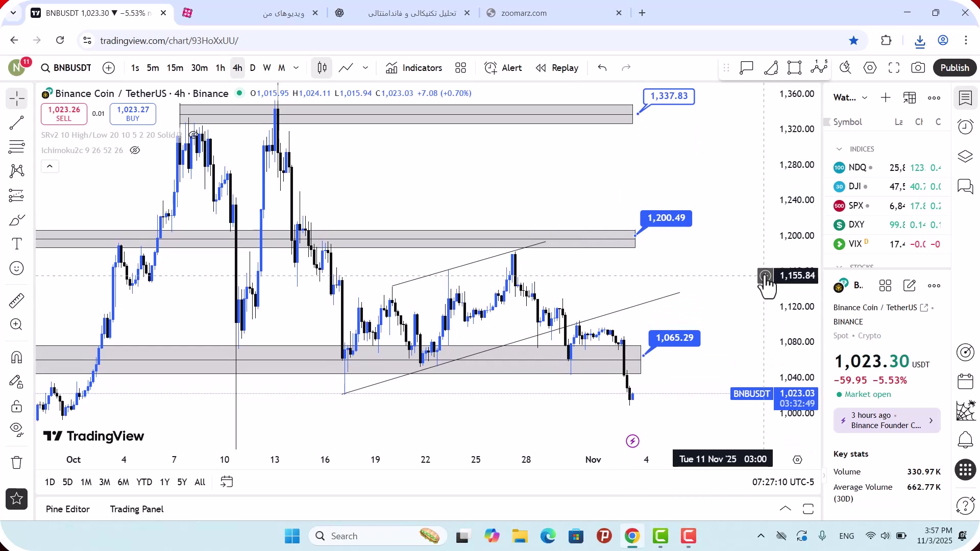The height and width of the screenshot is (551, 980).
Task: Remove drawings with trash icon
Action: tap(16, 463)
